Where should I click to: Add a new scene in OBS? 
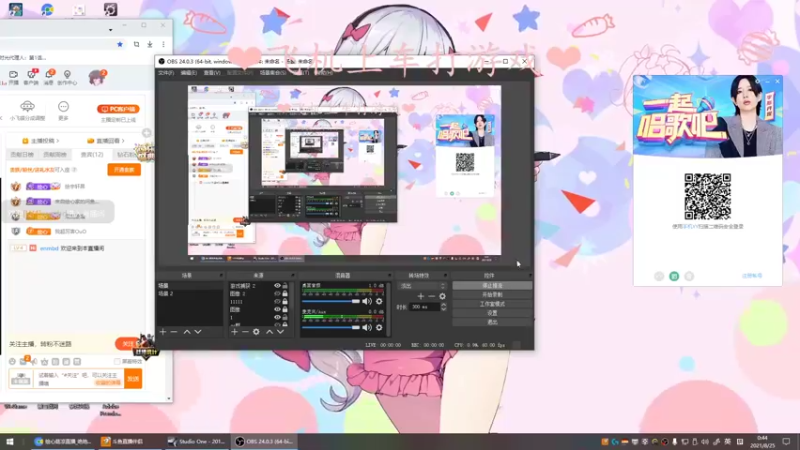click(x=163, y=332)
